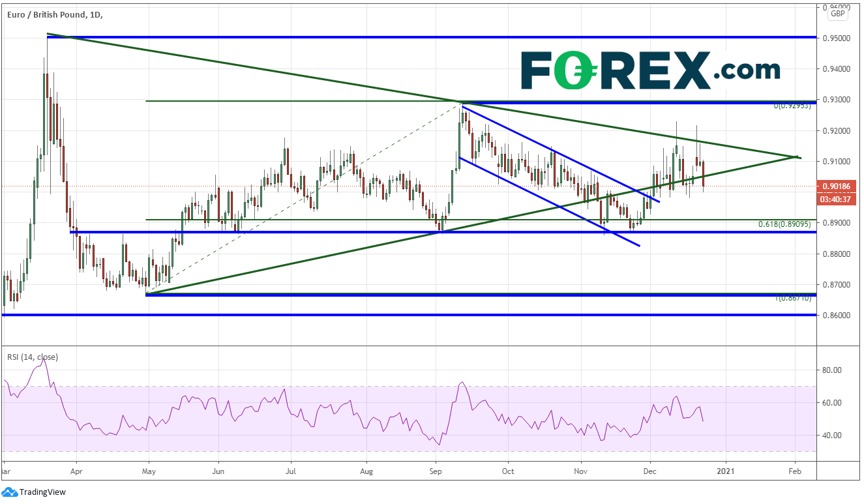864x504 pixels.
Task: Click the 0.89000 price axis label
Action: point(836,223)
